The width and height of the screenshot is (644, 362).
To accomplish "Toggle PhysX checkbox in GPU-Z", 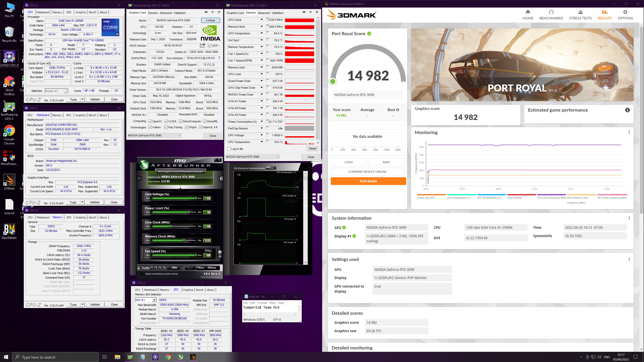I will click(x=186, y=127).
